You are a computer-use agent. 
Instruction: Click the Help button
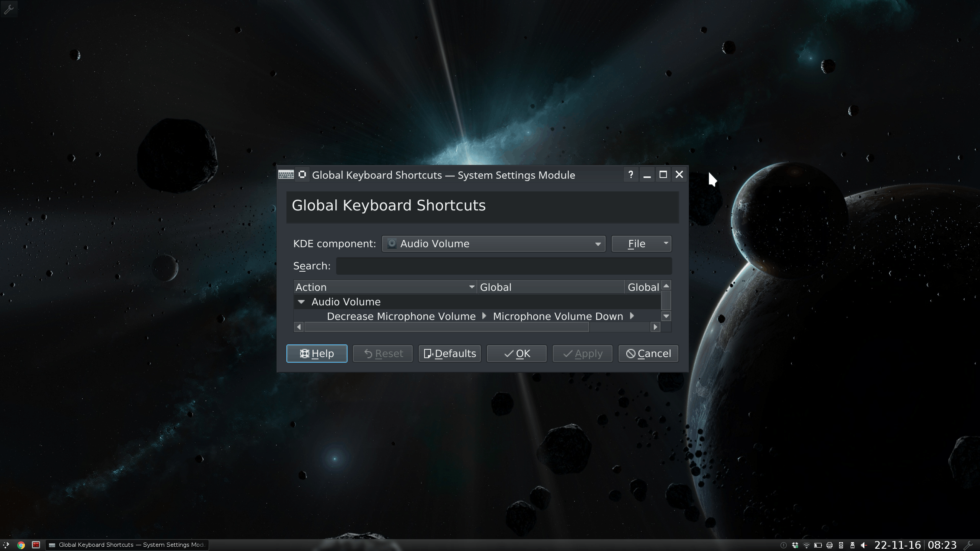coord(317,354)
